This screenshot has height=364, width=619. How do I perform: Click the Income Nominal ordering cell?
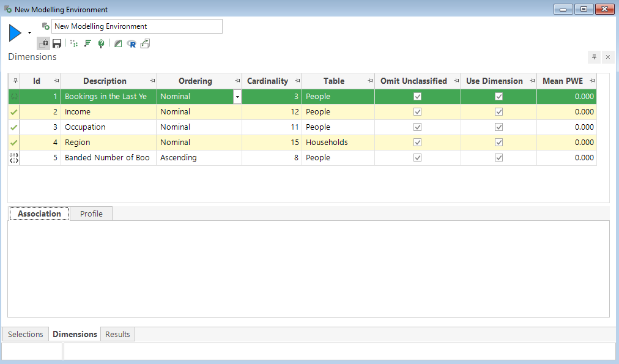point(199,112)
